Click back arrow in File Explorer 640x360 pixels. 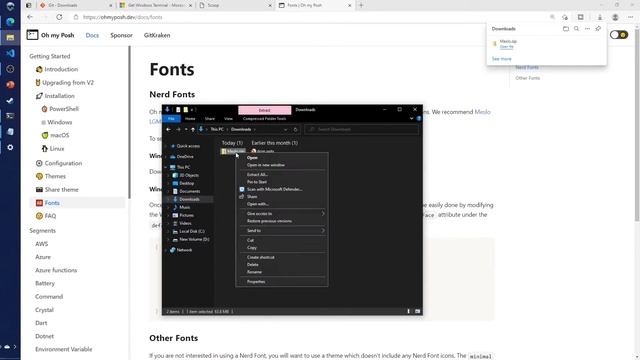pos(168,129)
